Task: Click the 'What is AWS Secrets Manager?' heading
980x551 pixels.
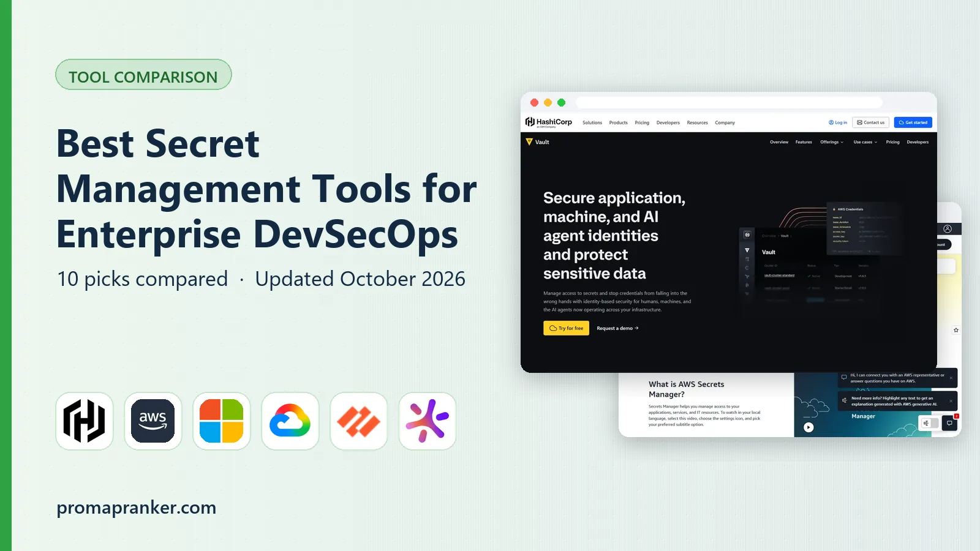Action: click(686, 389)
